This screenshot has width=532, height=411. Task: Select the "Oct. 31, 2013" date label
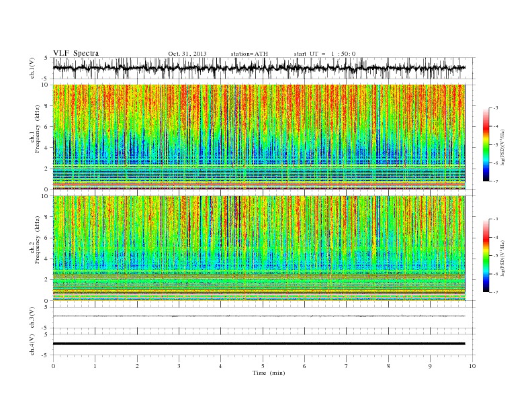coord(187,54)
